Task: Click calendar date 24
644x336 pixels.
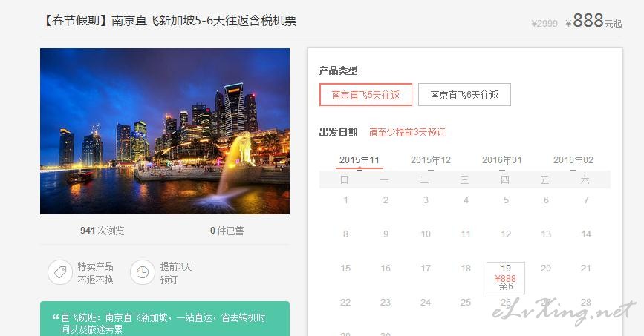Action: [426, 303]
